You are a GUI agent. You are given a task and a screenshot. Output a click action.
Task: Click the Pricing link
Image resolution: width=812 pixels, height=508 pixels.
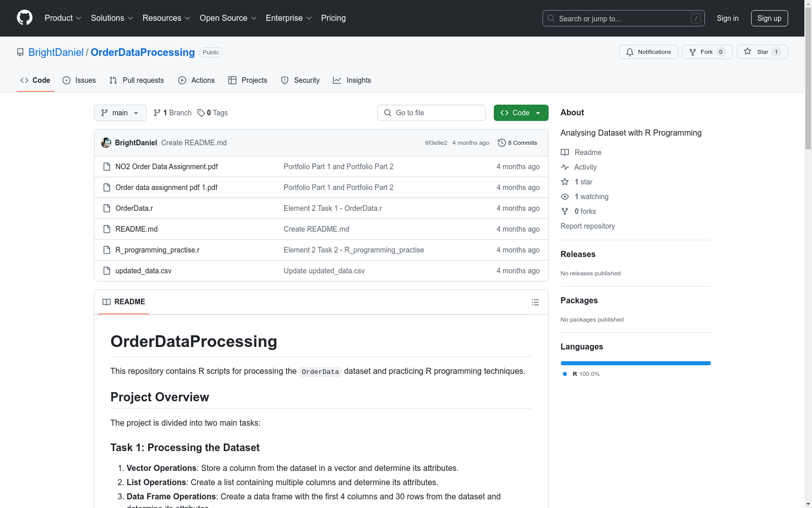333,18
